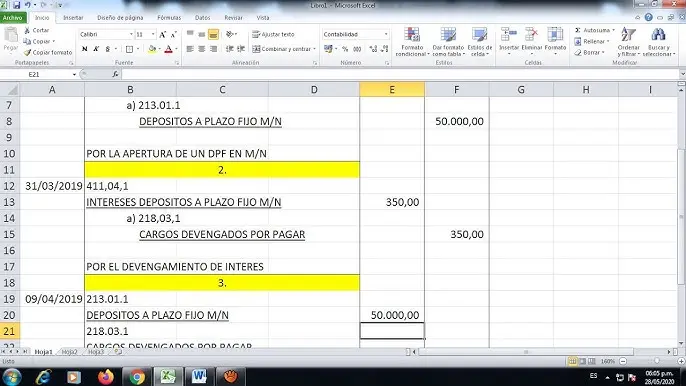Open Borrar clear dropdown
Screen dimensions: 686x386
click(589, 52)
